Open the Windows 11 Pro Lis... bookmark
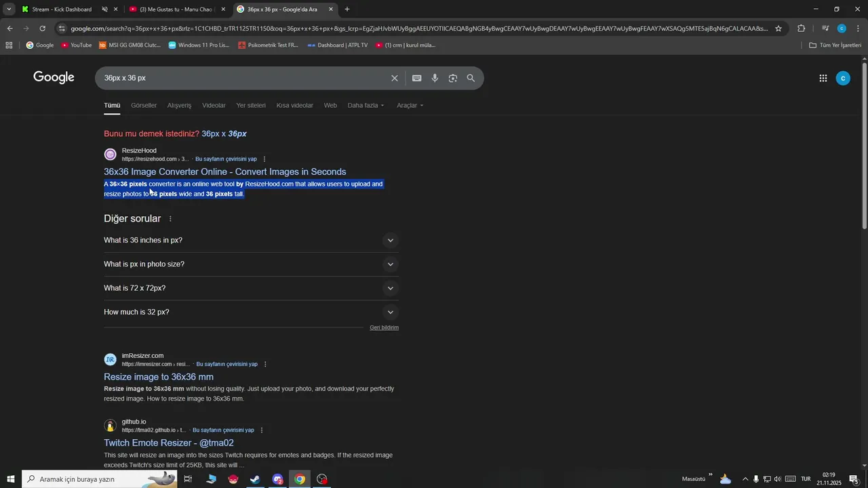The width and height of the screenshot is (868, 488). click(x=199, y=45)
